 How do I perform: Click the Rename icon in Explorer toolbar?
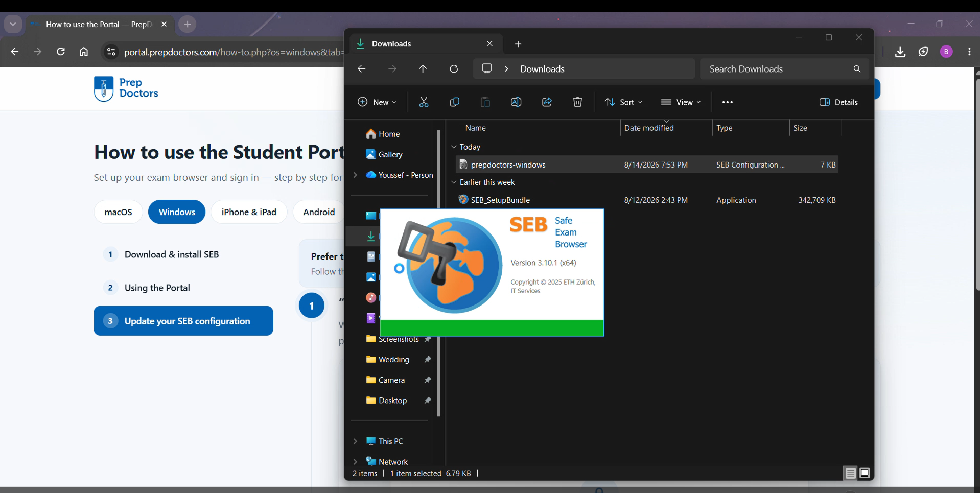point(516,102)
